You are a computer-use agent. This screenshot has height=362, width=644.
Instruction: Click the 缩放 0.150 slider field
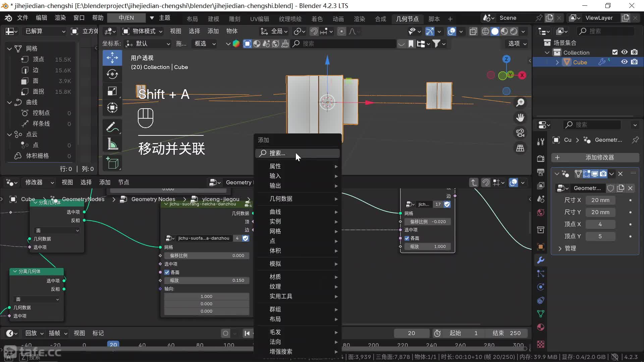click(x=207, y=281)
